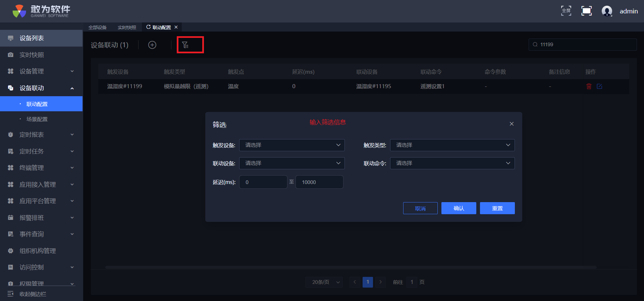Image resolution: width=644 pixels, height=301 pixels.
Task: Click the 实时快照 camera icon
Action: click(11, 55)
